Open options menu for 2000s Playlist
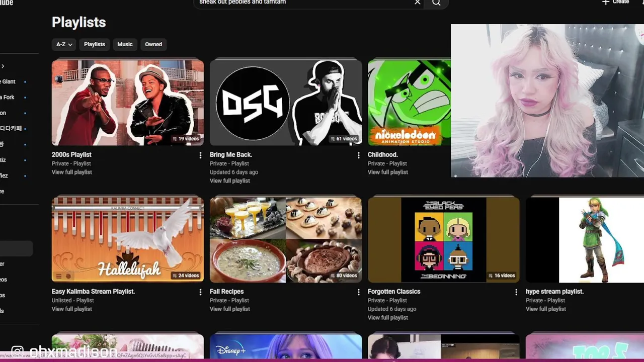The width and height of the screenshot is (644, 362). tap(200, 155)
